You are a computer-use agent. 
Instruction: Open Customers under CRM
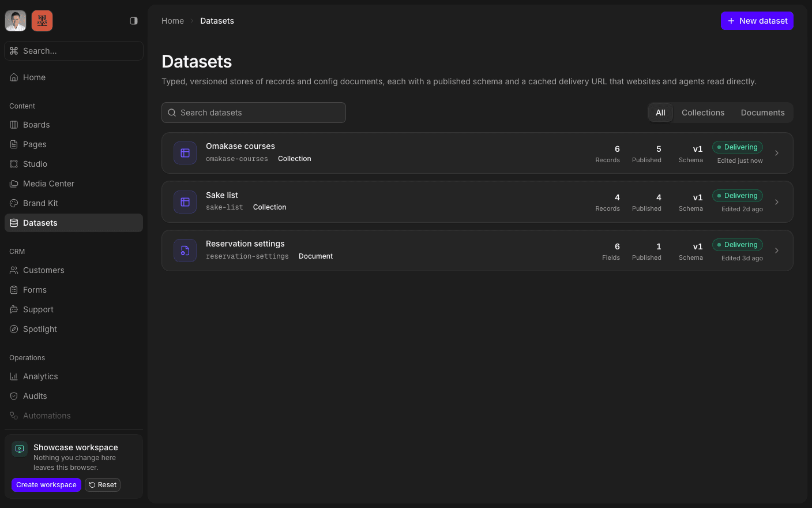click(x=74, y=270)
